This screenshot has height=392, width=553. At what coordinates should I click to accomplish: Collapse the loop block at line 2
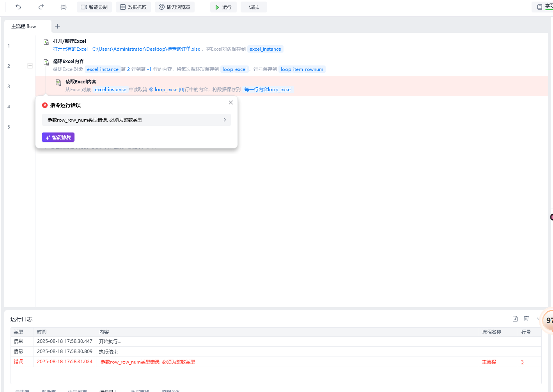(x=30, y=66)
